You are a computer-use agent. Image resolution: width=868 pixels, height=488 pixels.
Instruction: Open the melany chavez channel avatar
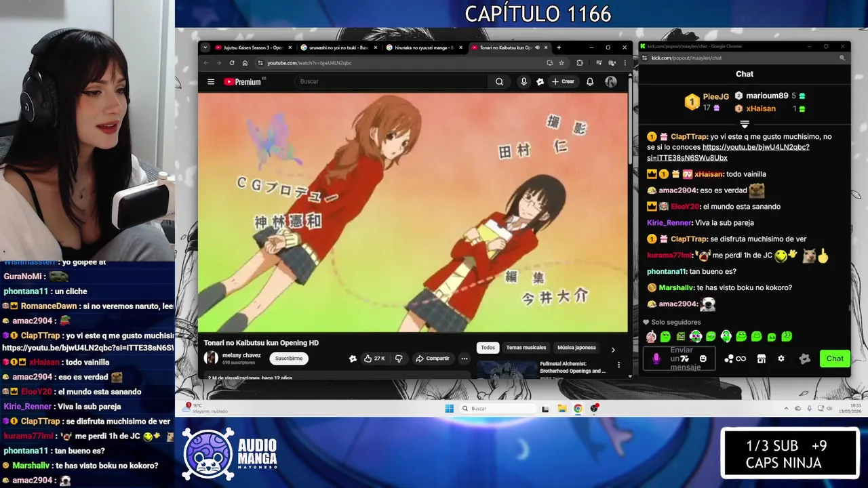(211, 358)
